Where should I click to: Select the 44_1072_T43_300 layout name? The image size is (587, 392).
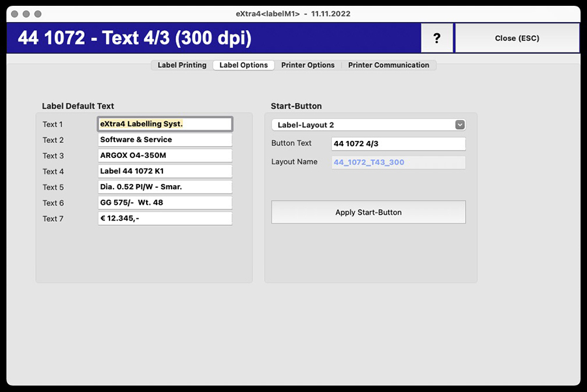[x=399, y=162]
